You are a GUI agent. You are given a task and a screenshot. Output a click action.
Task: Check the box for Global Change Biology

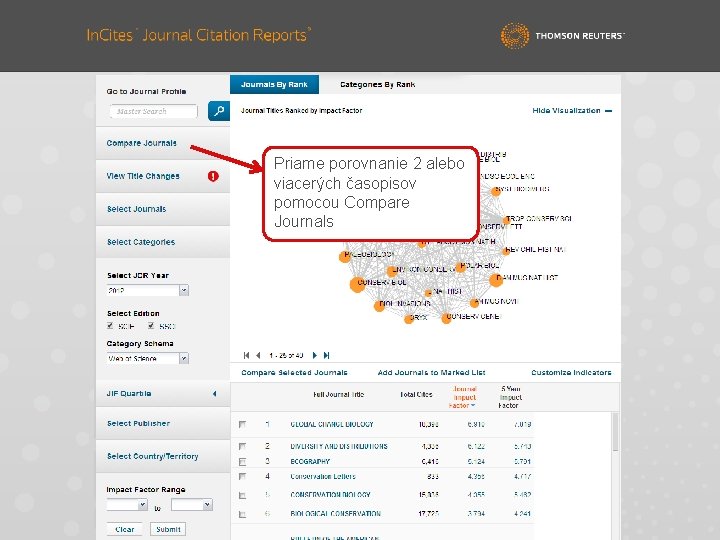[242, 424]
